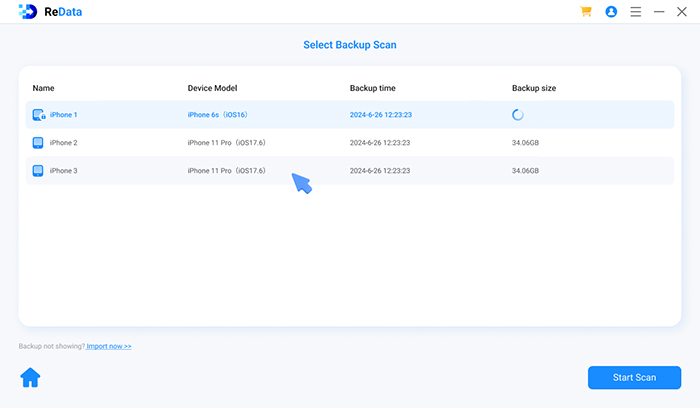Click the loading spinner for iPhone 1
This screenshot has height=408, width=700.
(x=518, y=115)
